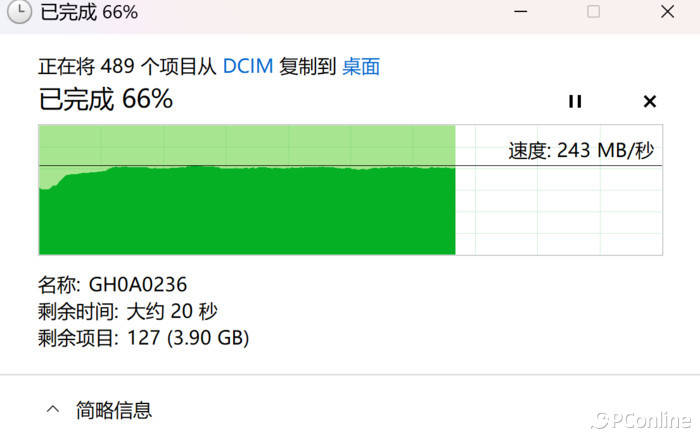Click the 速度: 243 MB/秒 speed label
The image size is (700, 437).
(581, 150)
